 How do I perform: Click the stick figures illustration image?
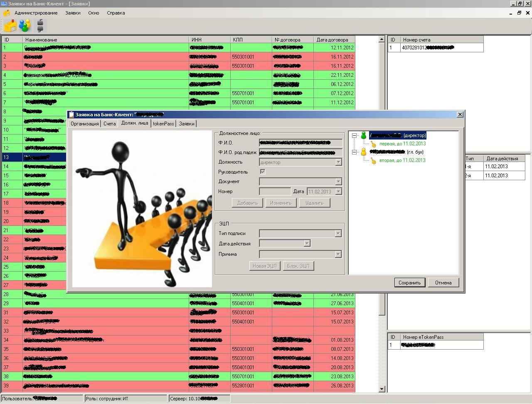tap(142, 209)
